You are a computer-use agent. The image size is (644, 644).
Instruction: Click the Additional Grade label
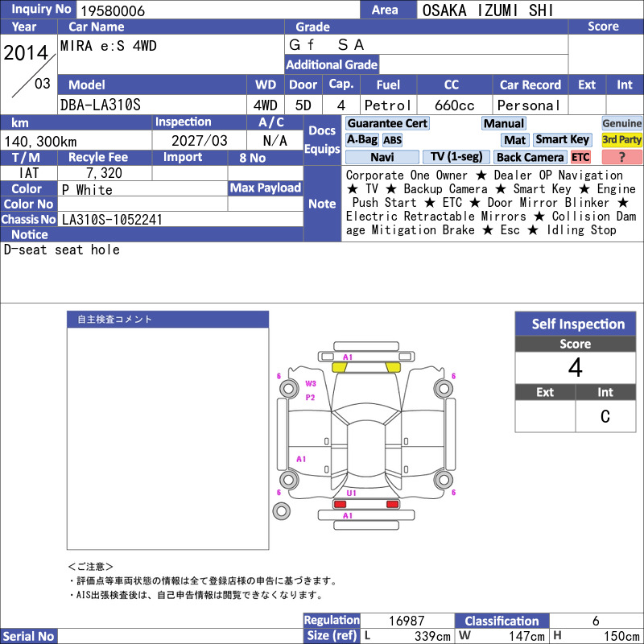coord(332,65)
